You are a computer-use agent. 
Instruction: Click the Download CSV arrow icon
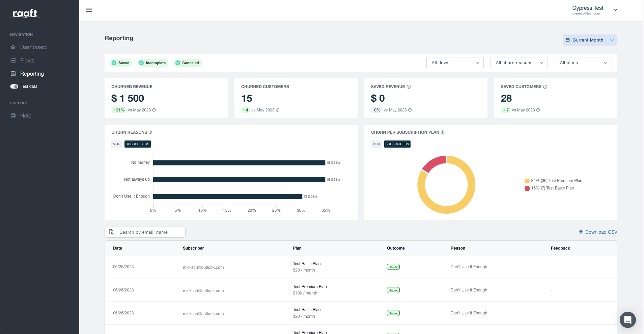coord(581,232)
